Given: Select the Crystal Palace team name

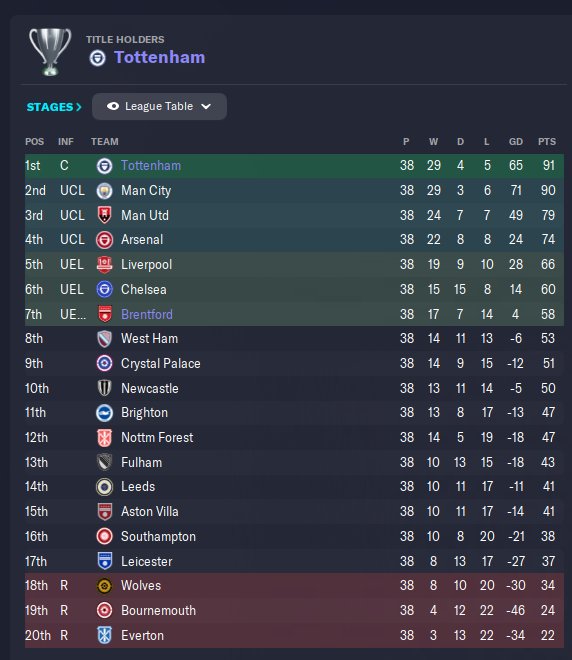Looking at the screenshot, I should point(161,364).
